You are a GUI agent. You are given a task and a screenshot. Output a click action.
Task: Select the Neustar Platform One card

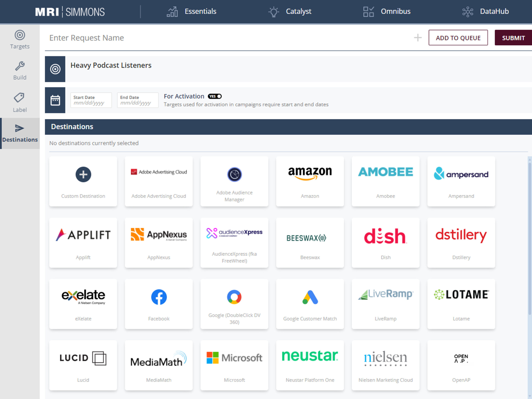click(x=310, y=365)
